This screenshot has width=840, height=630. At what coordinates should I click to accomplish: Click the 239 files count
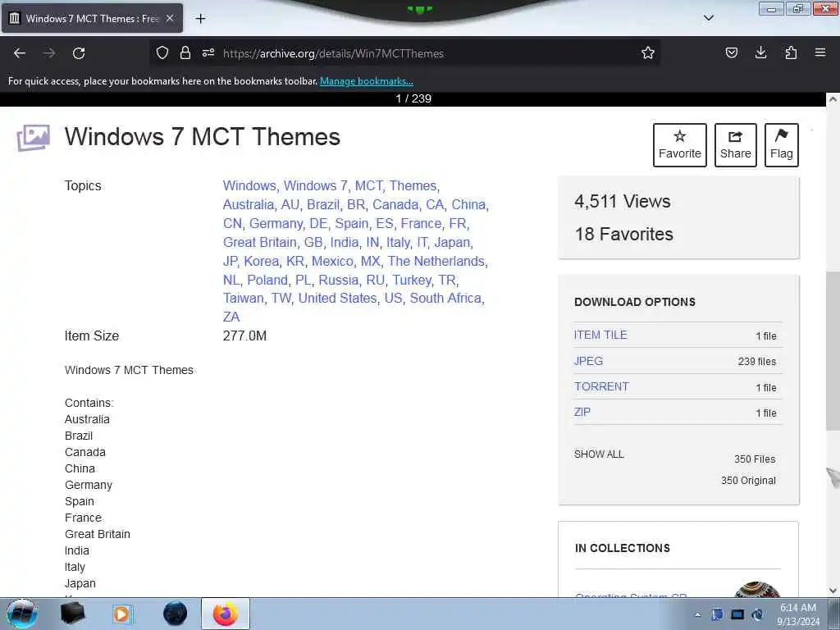coord(757,362)
